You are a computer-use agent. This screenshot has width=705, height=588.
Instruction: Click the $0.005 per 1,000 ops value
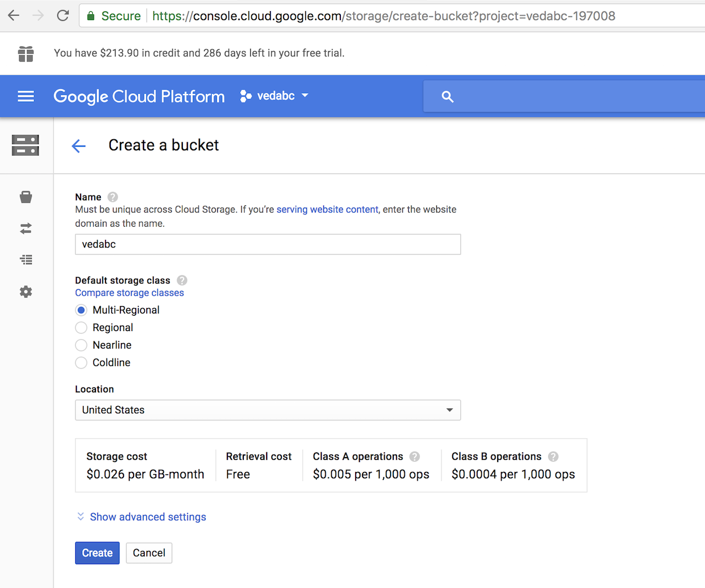(371, 474)
